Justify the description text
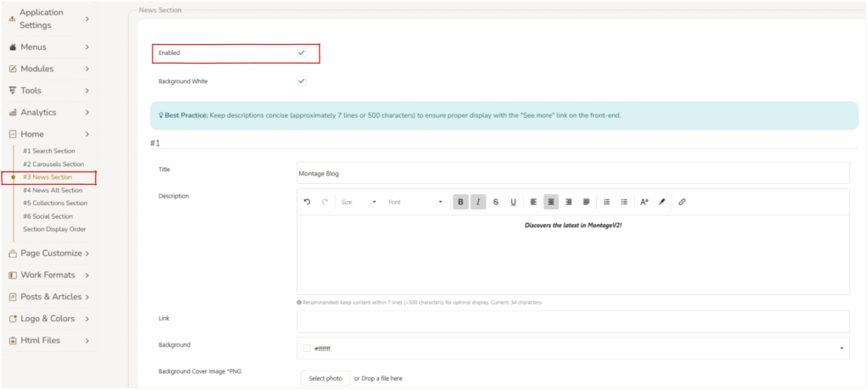 pos(586,202)
